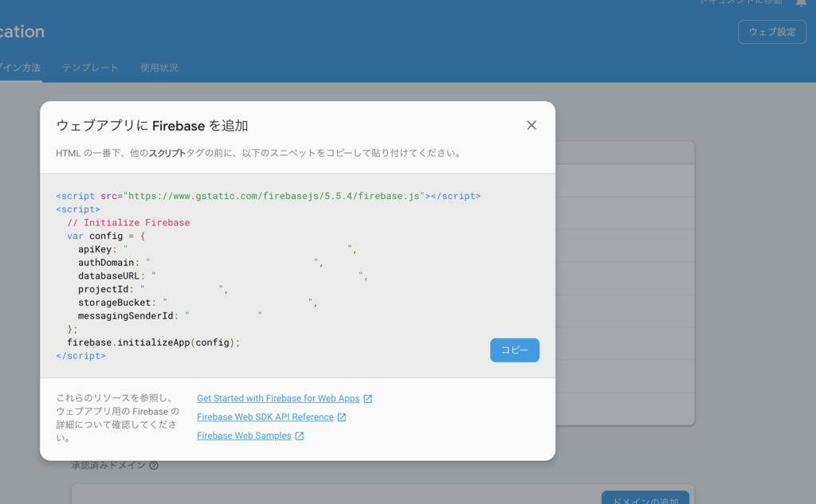The width and height of the screenshot is (816, 504).
Task: Click the storageBucket line in snippet
Action: coord(198,303)
